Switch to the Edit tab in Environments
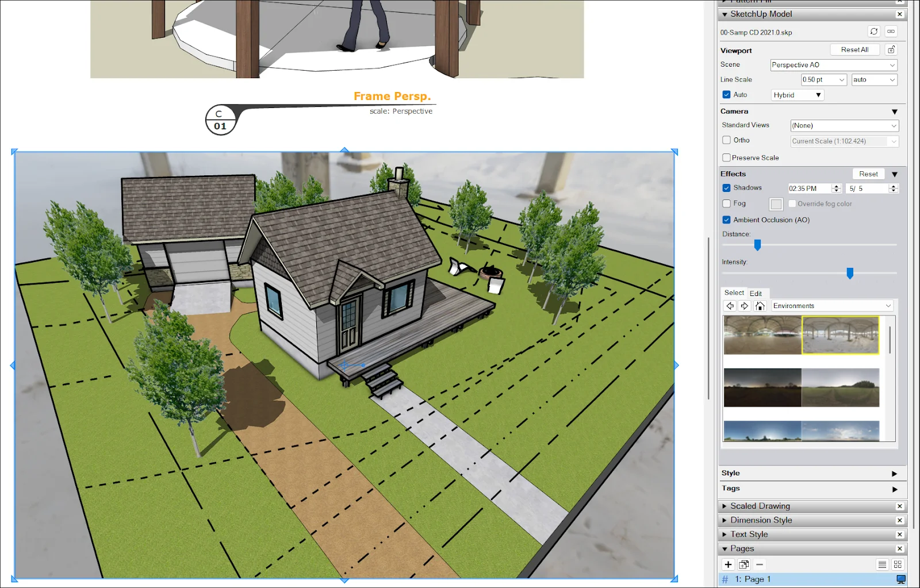 [757, 293]
